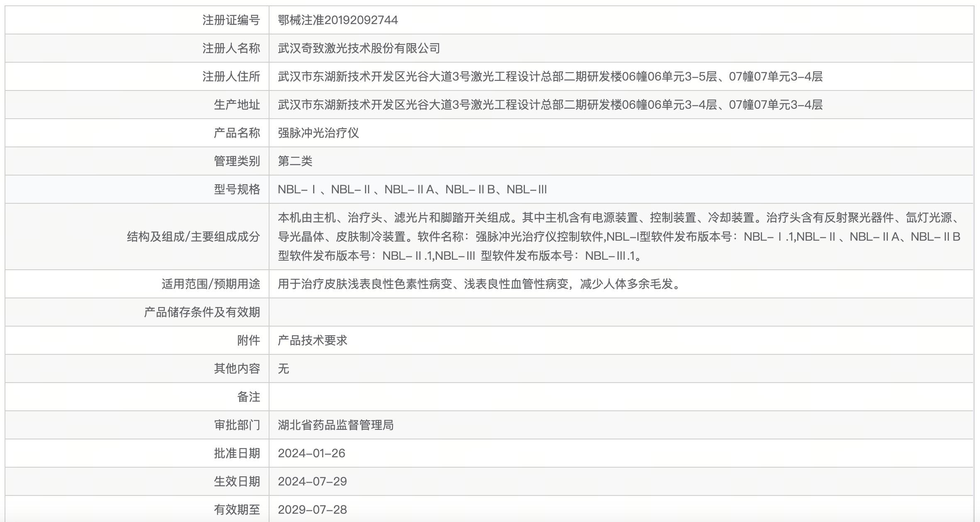Select registration number 鄂械注准20192092744
This screenshot has height=522, width=980.
coord(338,20)
